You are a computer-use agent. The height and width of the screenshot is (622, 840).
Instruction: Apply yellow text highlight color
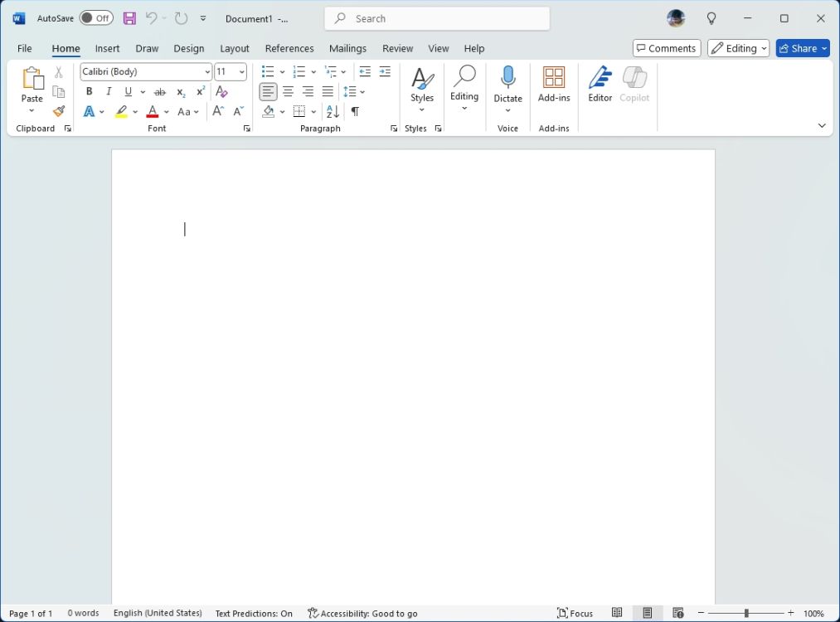[x=121, y=111]
